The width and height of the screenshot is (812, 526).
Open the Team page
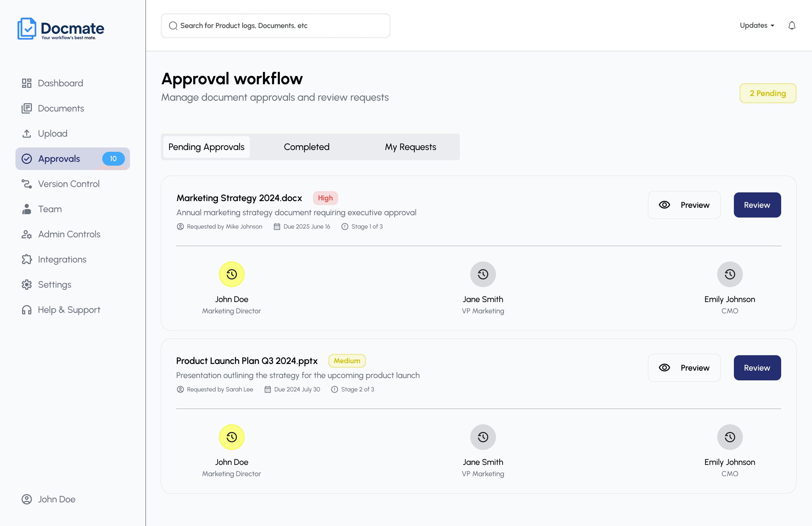42,209
